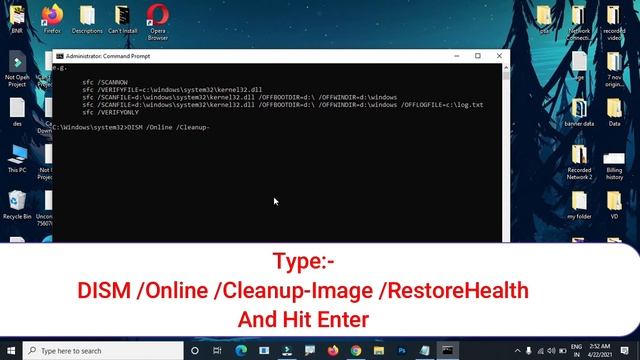Viewport: 640px width, 360px height.
Task: Select the Descriptions folder on desktop
Action: click(x=87, y=18)
